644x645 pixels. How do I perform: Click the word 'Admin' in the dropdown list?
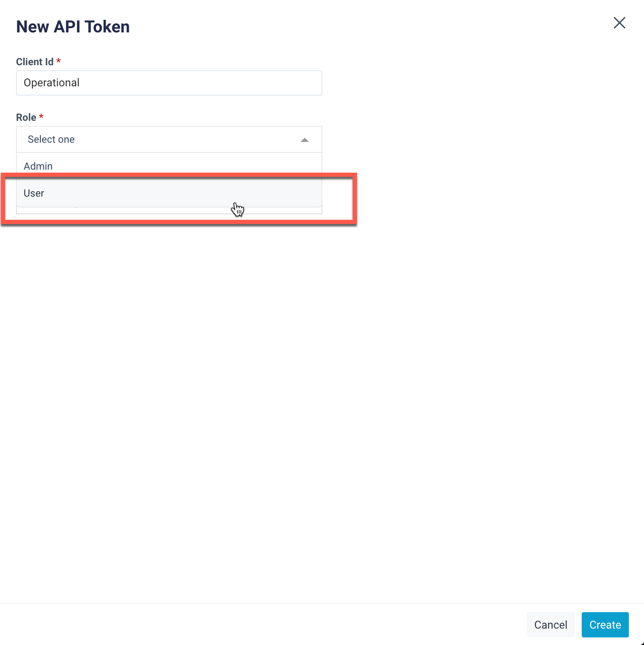38,166
